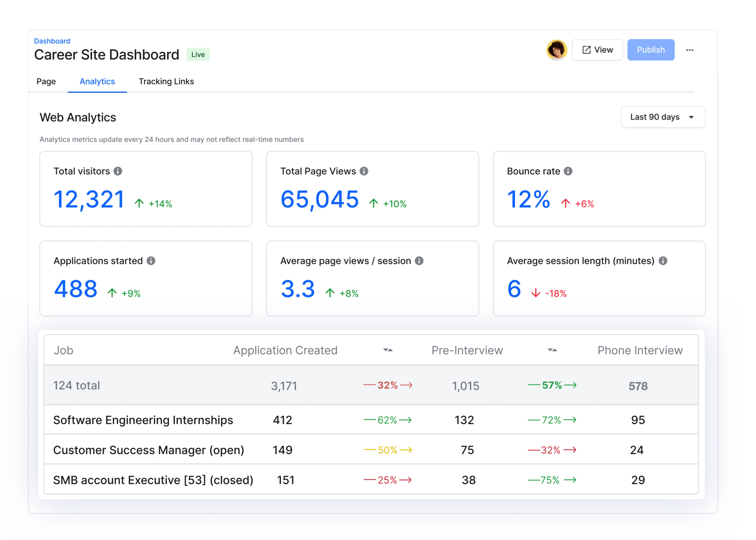
Task: Click the Phone Interview column header
Action: (640, 350)
